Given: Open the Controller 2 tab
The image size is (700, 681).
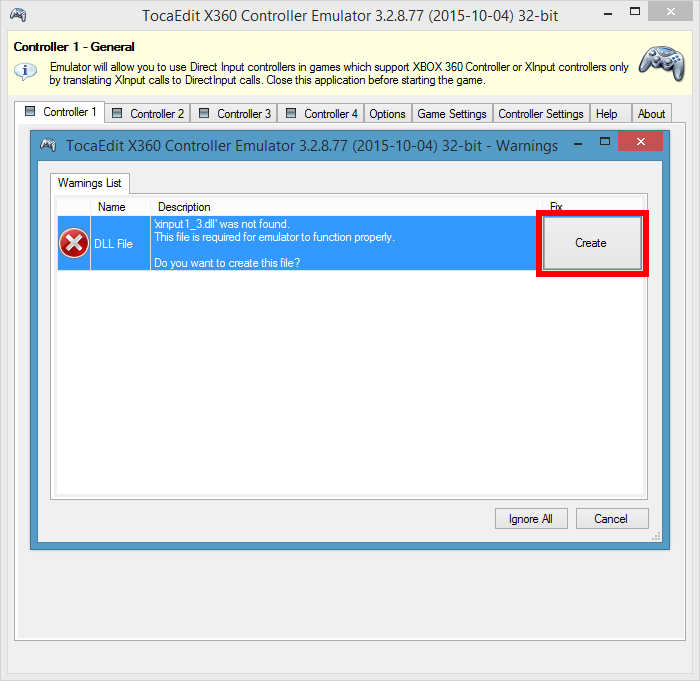Looking at the screenshot, I should point(148,113).
